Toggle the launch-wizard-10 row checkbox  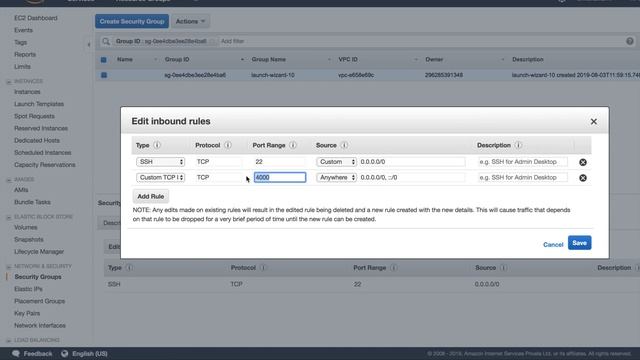104,76
